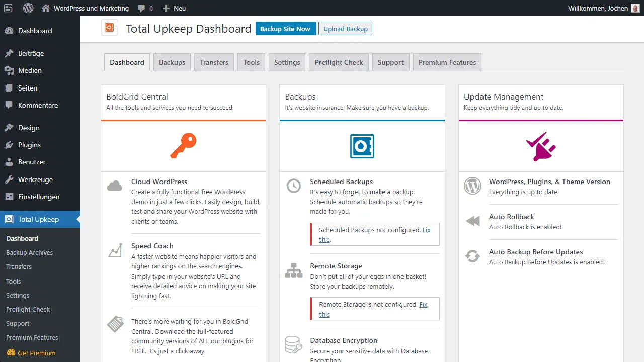Open Premium Features in the sidebar submenu
644x362 pixels.
coord(32,337)
